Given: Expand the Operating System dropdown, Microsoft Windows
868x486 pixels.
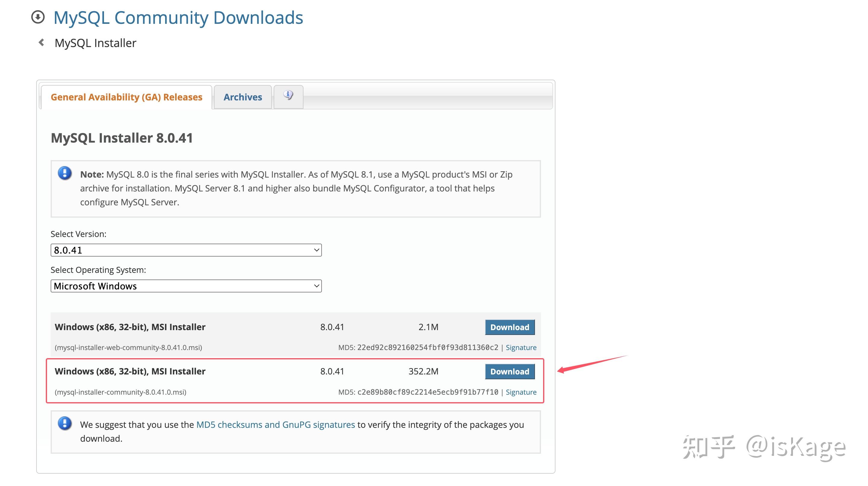Looking at the screenshot, I should point(186,286).
